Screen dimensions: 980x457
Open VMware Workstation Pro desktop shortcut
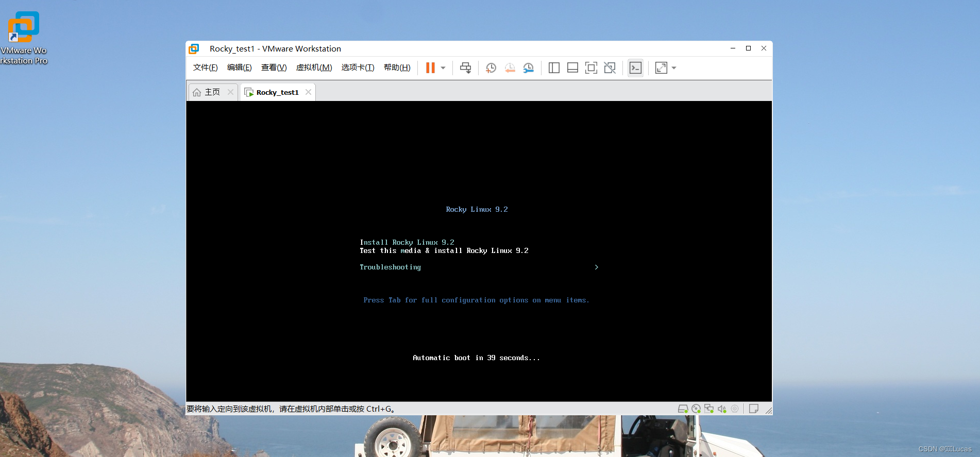[x=24, y=38]
